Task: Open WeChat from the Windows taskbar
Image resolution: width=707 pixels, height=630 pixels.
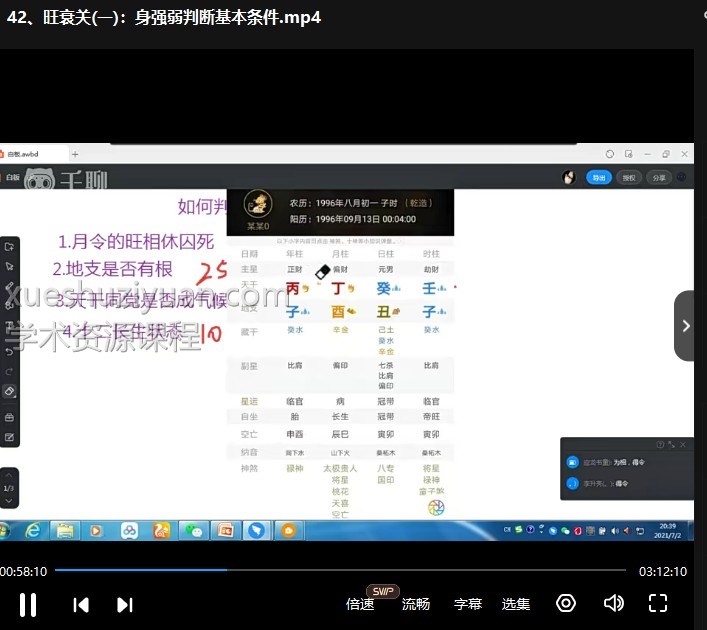Action: [x=192, y=529]
